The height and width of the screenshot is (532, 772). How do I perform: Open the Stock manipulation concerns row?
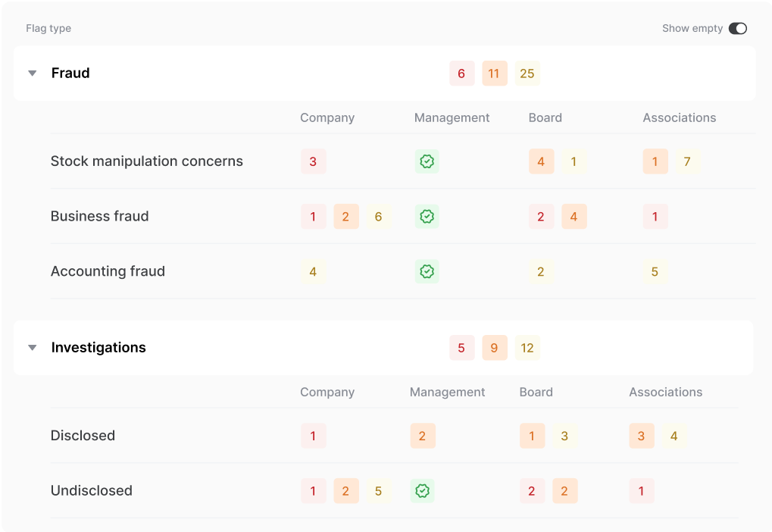147,161
